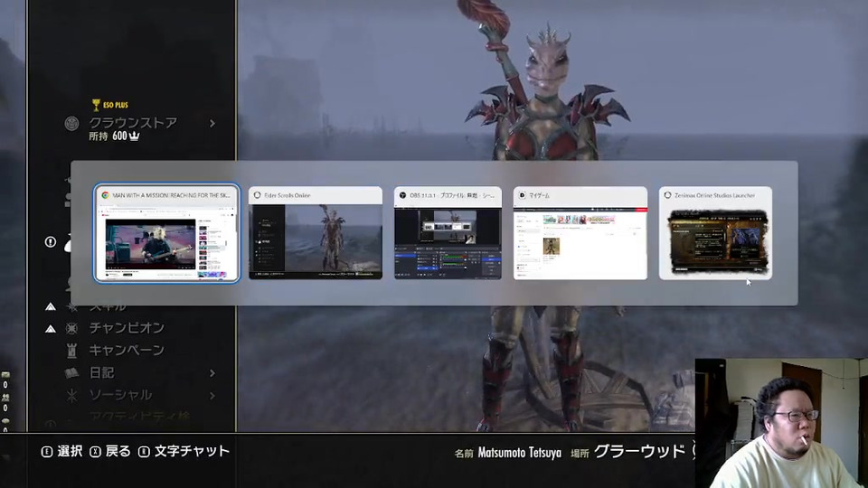
Task: Click the character name Matsumoto Tetsuya
Action: pyautogui.click(x=519, y=453)
